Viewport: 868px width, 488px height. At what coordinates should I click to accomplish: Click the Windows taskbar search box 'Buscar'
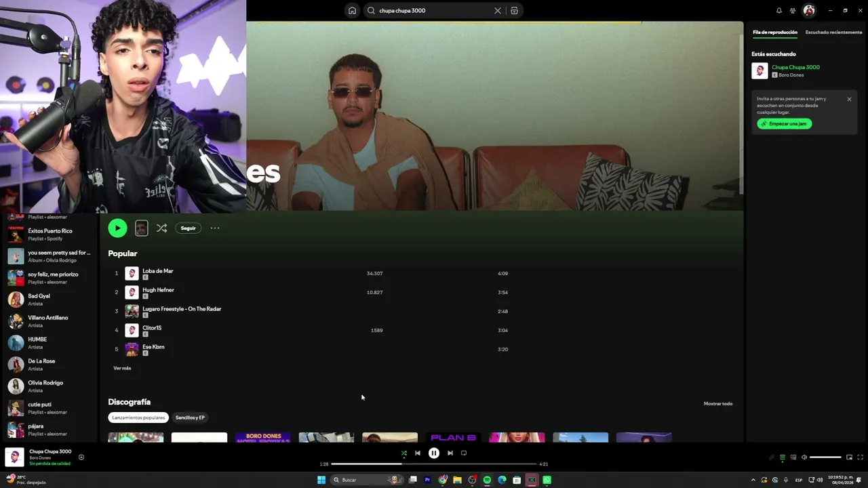[x=366, y=480]
